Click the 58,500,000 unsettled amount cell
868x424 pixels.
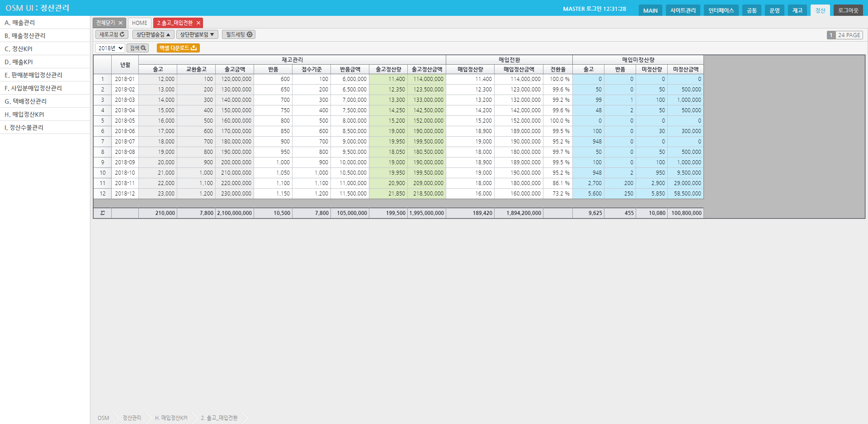(686, 194)
